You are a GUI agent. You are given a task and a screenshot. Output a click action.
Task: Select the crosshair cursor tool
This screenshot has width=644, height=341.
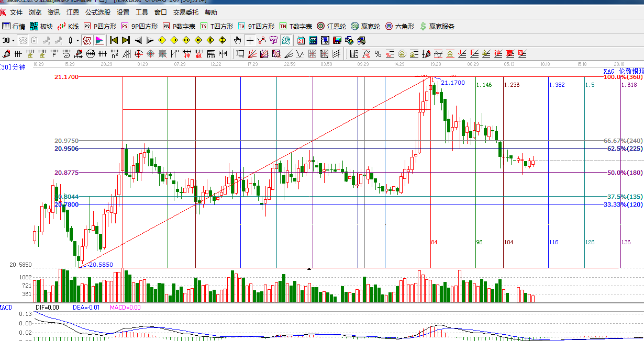250,40
